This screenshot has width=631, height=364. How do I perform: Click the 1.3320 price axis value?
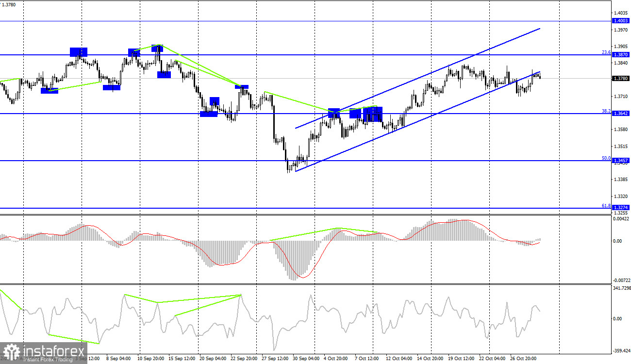[x=621, y=196]
